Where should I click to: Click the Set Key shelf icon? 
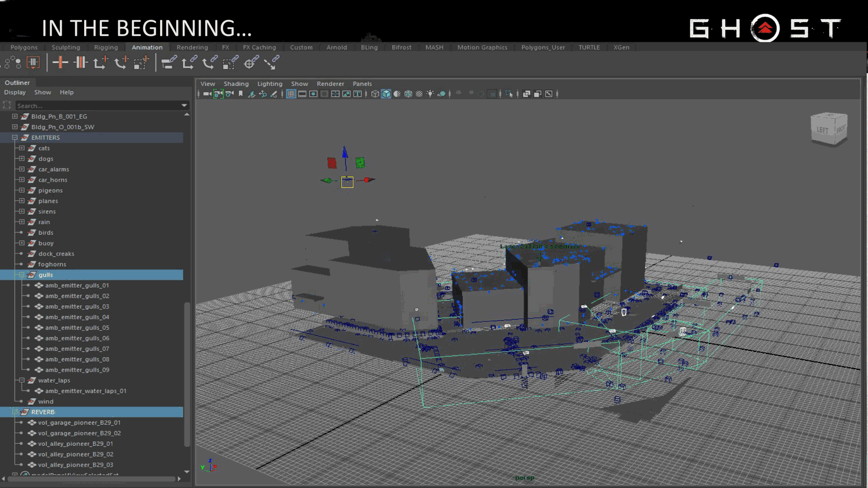[x=60, y=62]
